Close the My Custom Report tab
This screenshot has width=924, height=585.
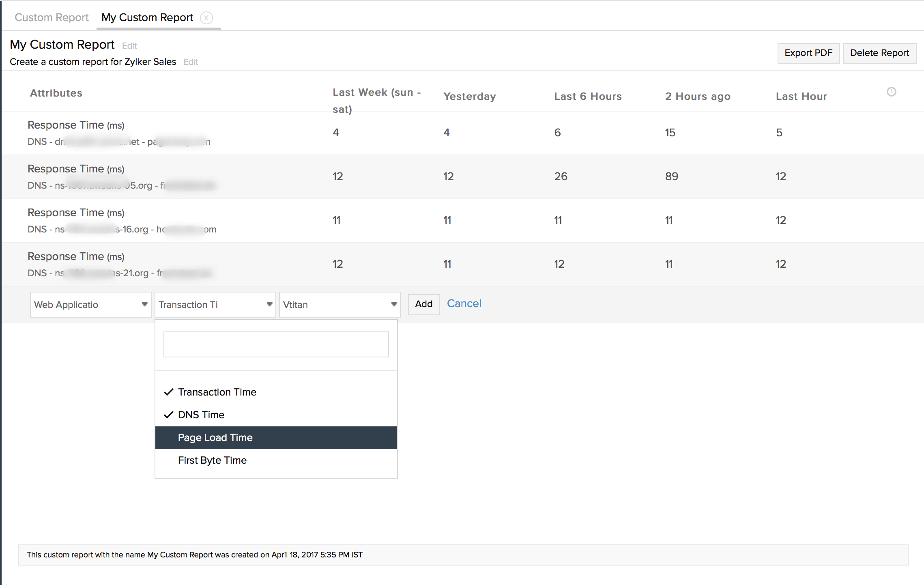click(x=206, y=18)
